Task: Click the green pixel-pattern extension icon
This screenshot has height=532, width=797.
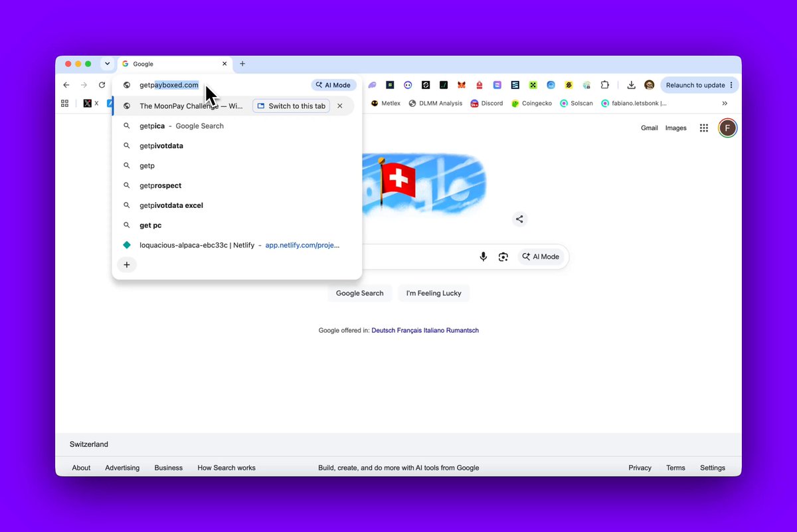Action: (x=533, y=85)
